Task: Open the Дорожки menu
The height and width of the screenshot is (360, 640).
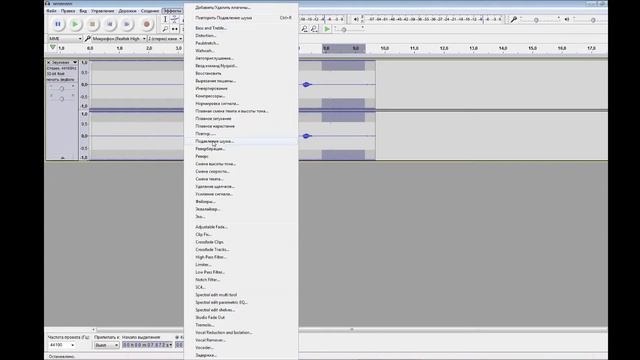Action: [127, 11]
